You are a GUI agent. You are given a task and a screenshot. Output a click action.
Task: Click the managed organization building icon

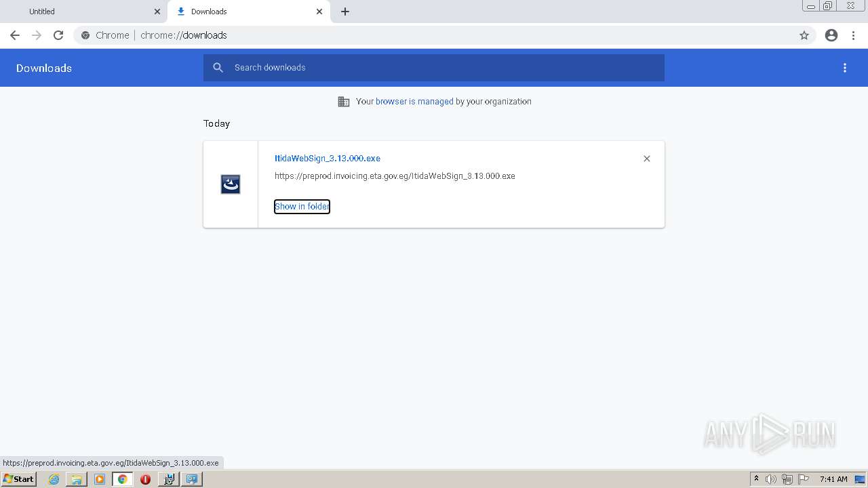coord(344,102)
